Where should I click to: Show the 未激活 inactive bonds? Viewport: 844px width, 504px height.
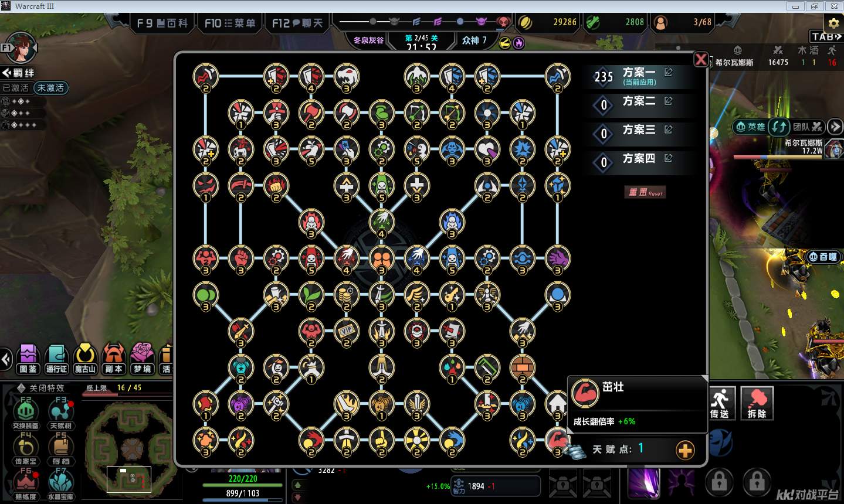(x=50, y=88)
